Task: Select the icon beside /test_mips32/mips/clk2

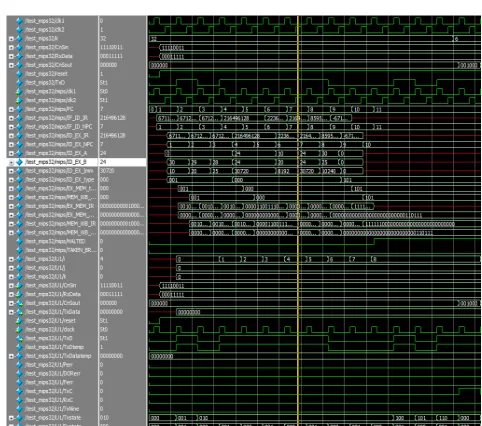Action: 19,100
